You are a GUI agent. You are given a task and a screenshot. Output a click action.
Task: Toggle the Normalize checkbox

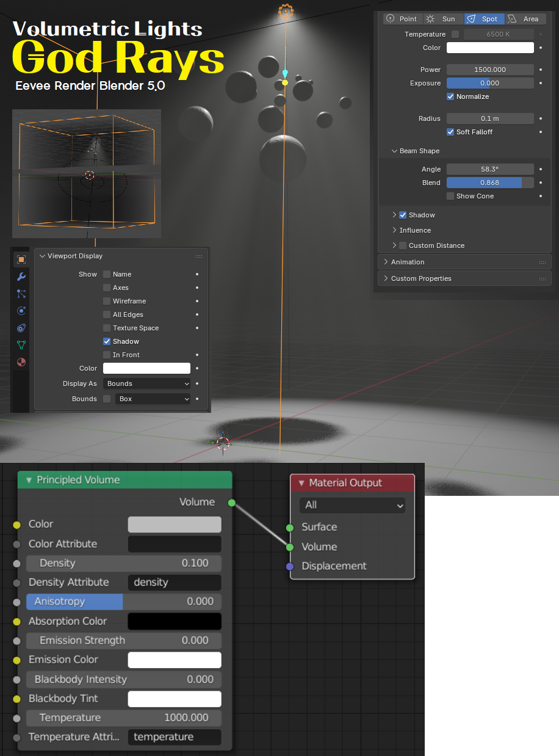click(450, 96)
